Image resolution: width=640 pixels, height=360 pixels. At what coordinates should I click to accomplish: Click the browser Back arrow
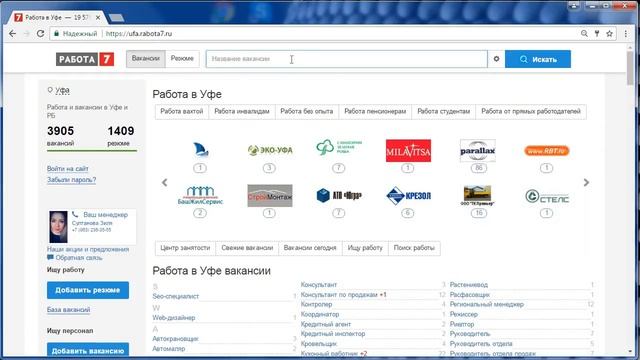click(x=13, y=34)
